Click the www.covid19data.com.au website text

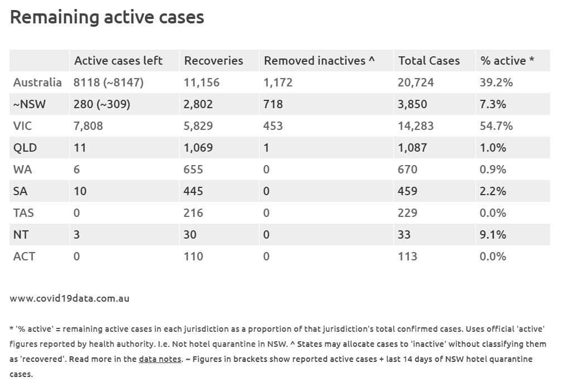click(69, 298)
